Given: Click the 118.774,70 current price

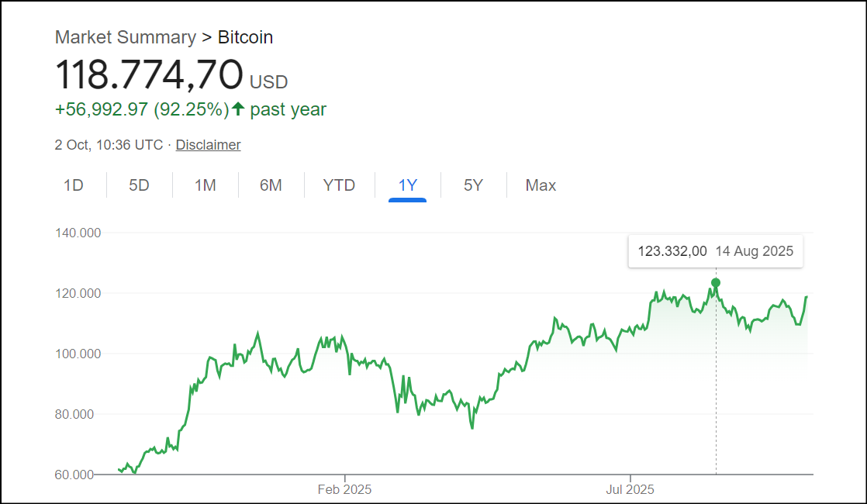Looking at the screenshot, I should [148, 75].
